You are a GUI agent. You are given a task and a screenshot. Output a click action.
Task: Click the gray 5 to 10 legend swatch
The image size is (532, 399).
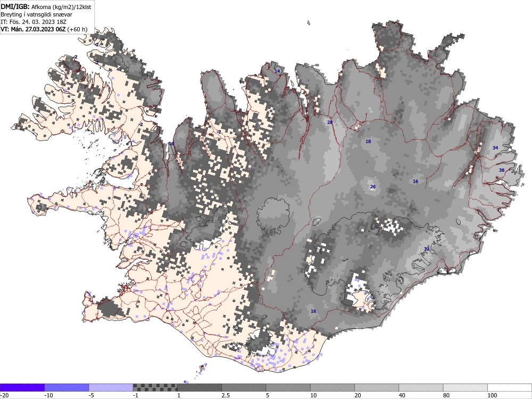[x=288, y=387]
